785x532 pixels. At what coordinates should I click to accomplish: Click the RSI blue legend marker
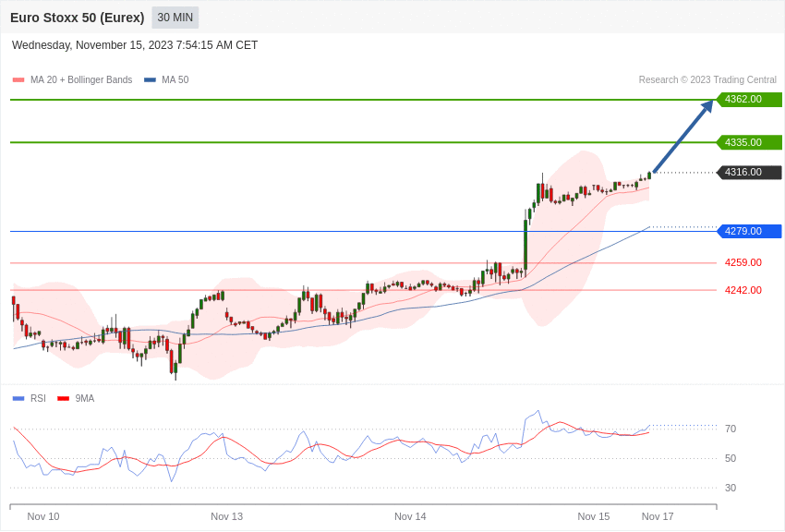[x=18, y=398]
